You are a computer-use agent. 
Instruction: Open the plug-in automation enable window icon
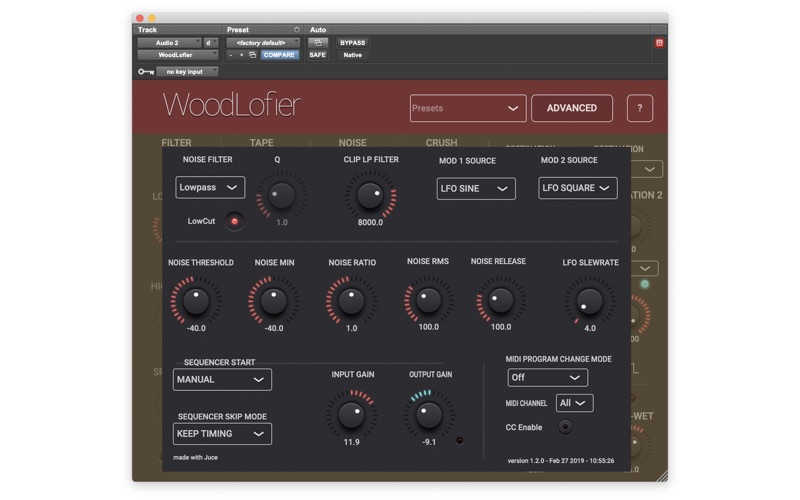point(317,43)
